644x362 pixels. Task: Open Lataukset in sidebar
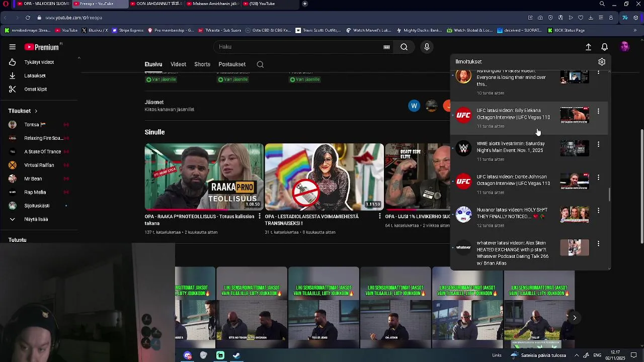pos(35,75)
